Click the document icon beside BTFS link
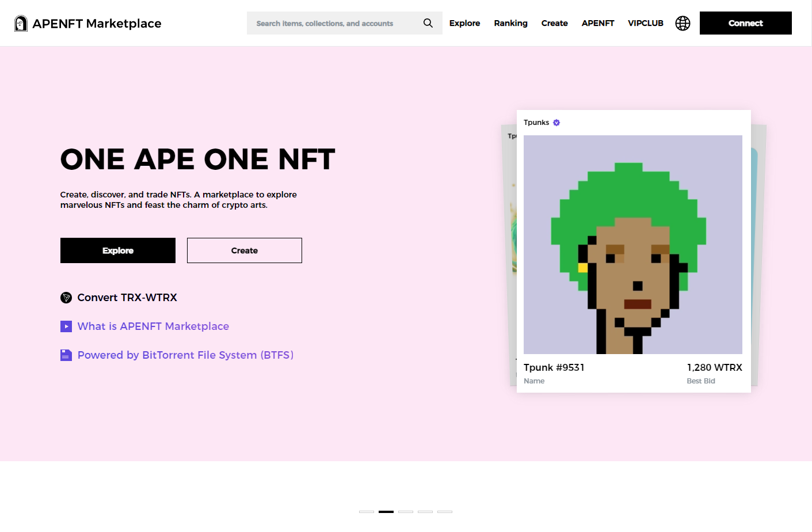 (66, 355)
